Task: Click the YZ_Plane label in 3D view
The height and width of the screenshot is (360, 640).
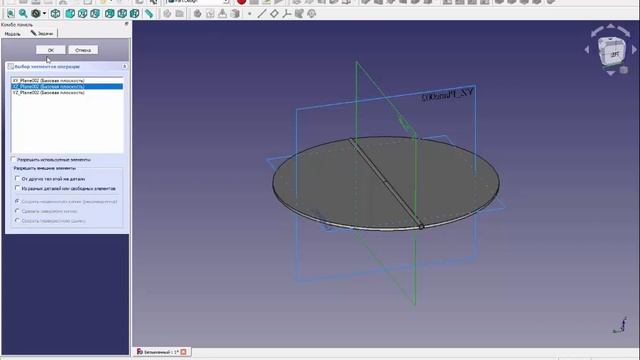Action: pyautogui.click(x=447, y=96)
